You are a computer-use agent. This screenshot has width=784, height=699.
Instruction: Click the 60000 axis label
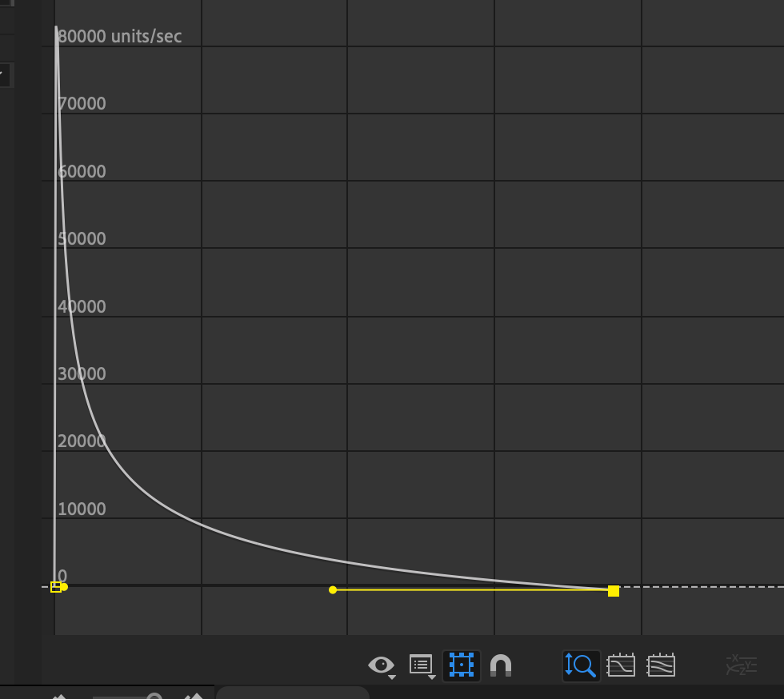coord(82,171)
